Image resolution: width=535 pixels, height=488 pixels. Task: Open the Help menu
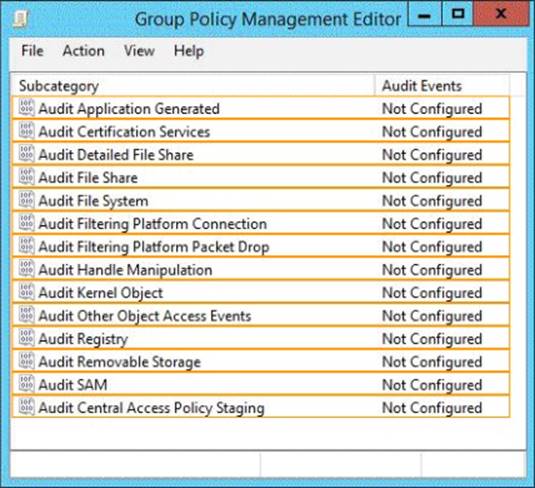click(189, 51)
